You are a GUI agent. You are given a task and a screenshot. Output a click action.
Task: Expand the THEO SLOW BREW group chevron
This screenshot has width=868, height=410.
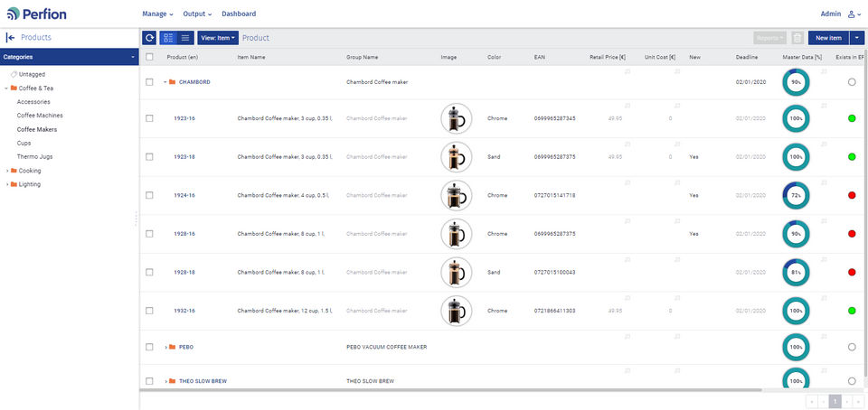point(165,381)
